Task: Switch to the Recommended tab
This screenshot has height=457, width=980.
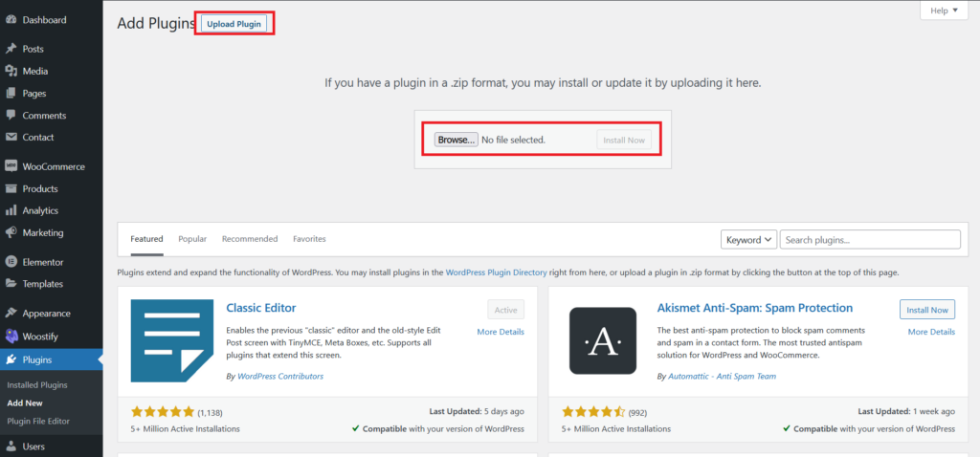Action: (x=250, y=239)
